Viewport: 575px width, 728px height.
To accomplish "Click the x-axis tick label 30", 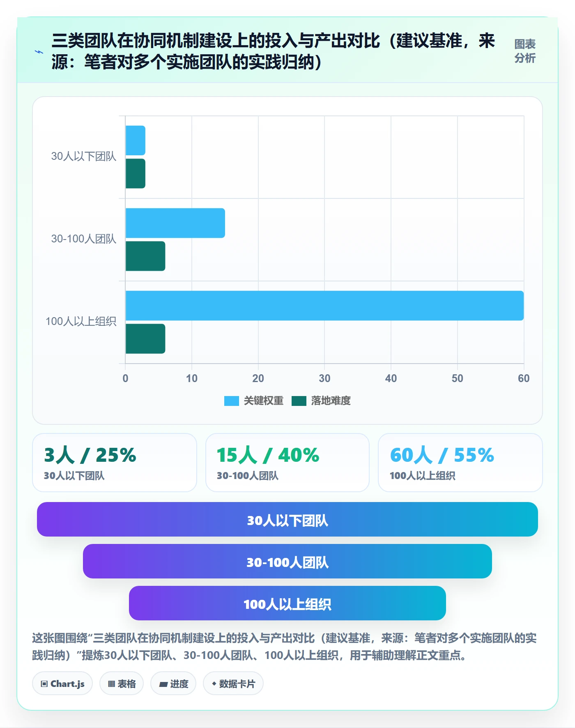I will [324, 378].
